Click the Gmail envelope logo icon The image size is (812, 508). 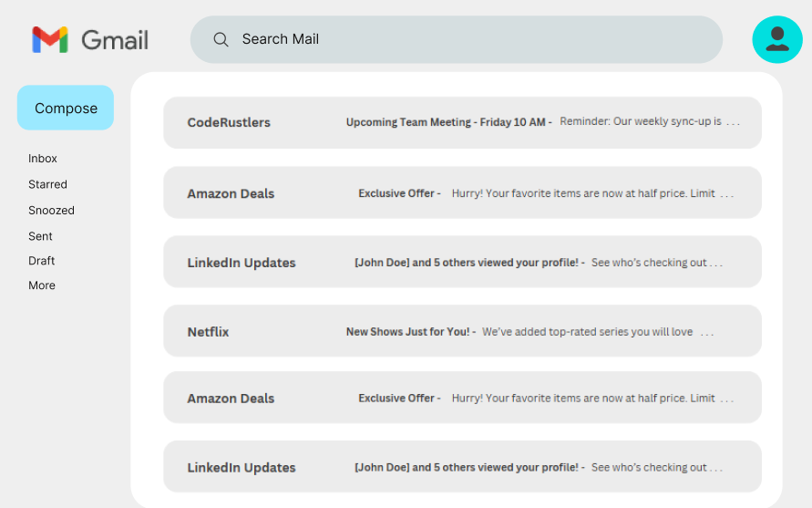pos(50,39)
